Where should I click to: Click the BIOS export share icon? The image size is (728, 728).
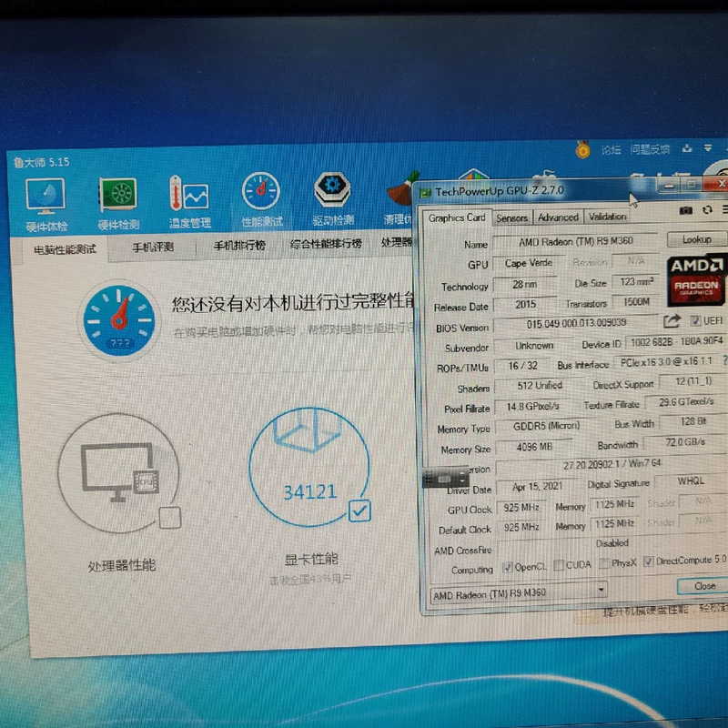[672, 321]
